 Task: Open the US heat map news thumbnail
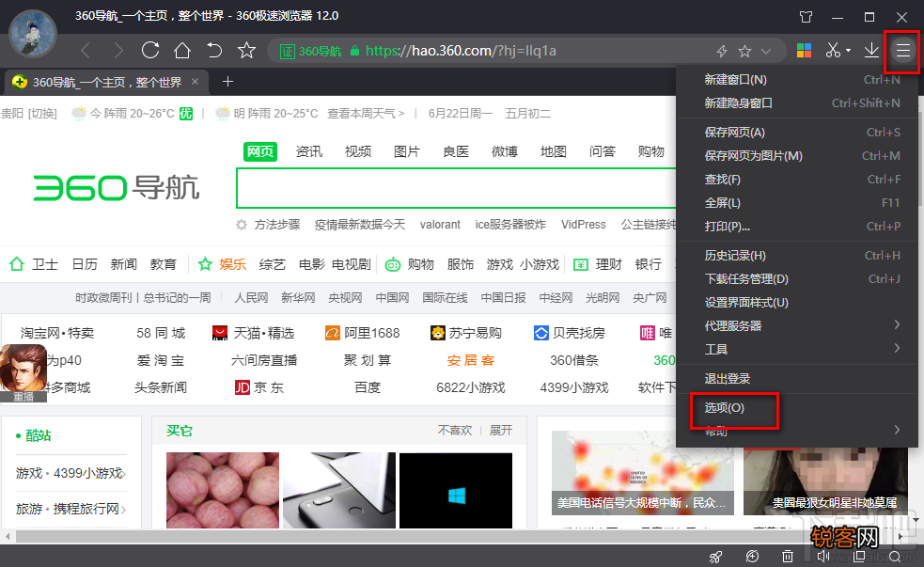(642, 473)
